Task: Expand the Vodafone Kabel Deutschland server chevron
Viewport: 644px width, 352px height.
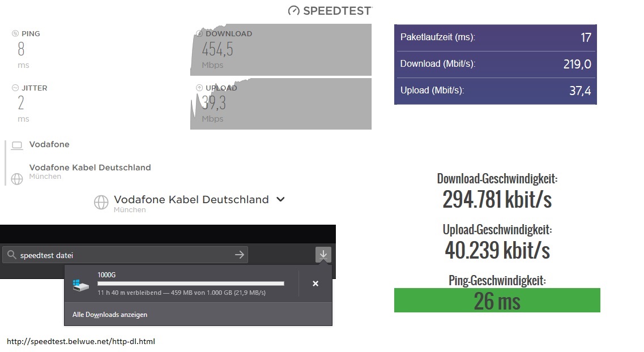Action: coord(280,199)
